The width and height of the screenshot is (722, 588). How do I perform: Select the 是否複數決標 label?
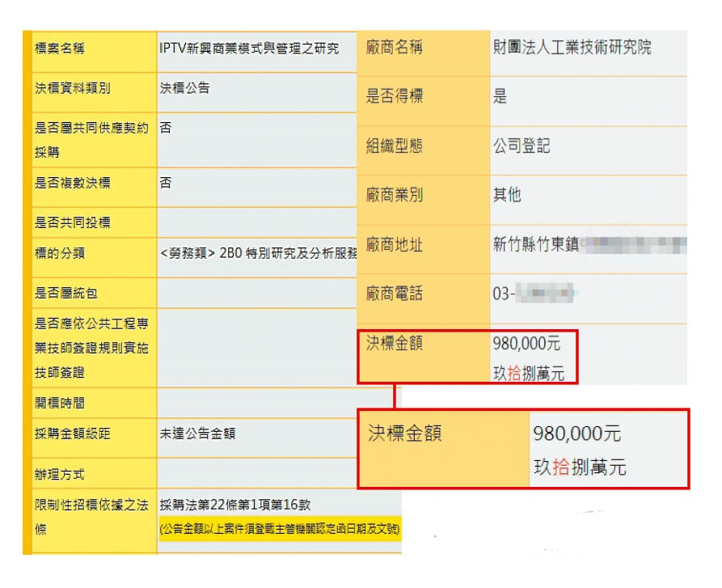[73, 183]
